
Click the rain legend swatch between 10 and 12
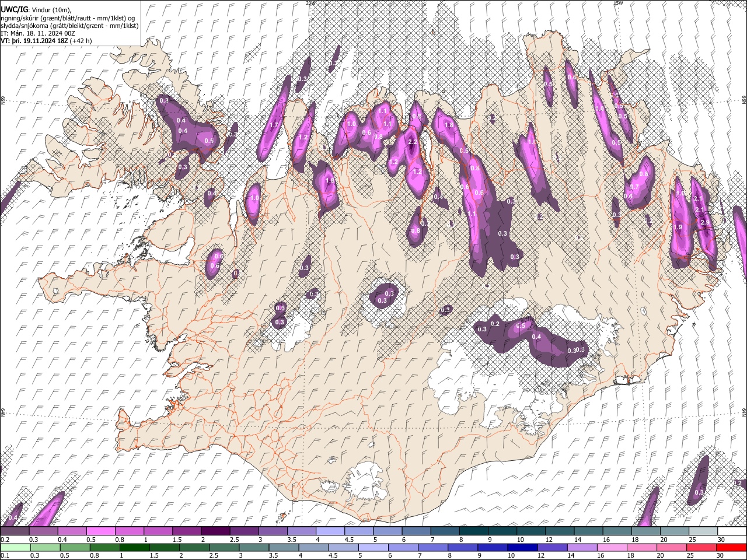522,547
